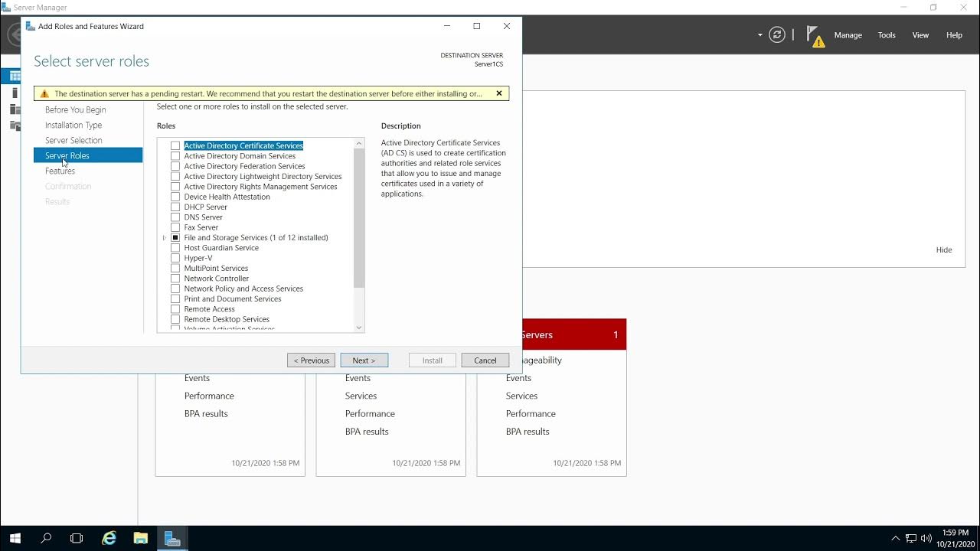Select Network Controller role text

point(216,279)
